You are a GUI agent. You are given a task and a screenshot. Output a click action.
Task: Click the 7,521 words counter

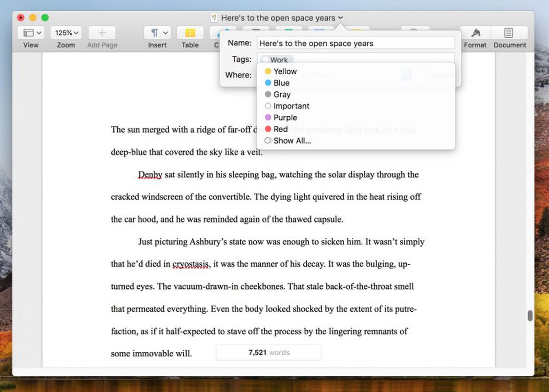click(268, 352)
